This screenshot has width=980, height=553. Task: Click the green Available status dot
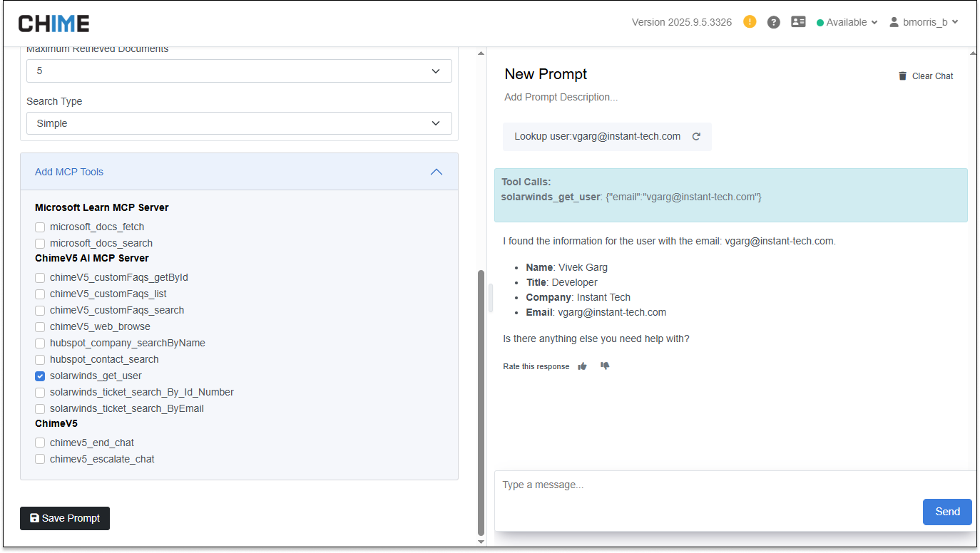[x=820, y=23]
